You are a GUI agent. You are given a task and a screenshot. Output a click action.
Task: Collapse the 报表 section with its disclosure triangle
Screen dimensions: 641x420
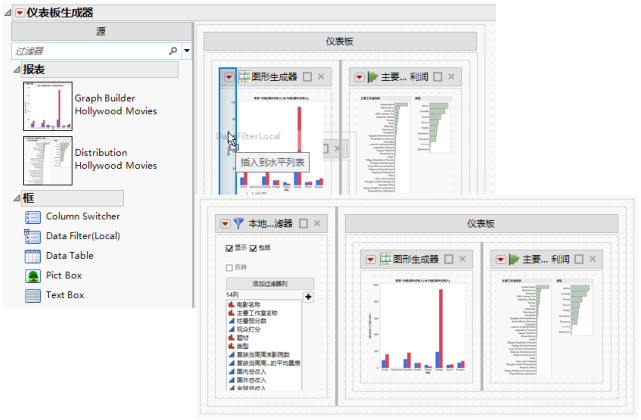[17, 70]
